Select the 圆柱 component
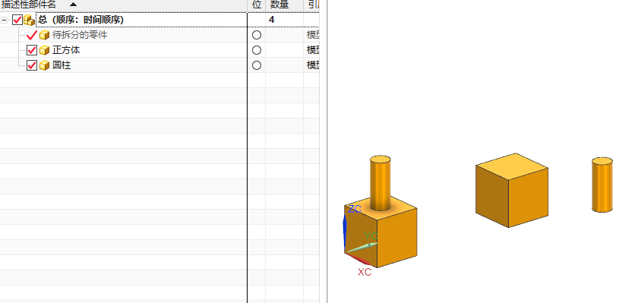This screenshot has width=644, height=303. pos(62,65)
